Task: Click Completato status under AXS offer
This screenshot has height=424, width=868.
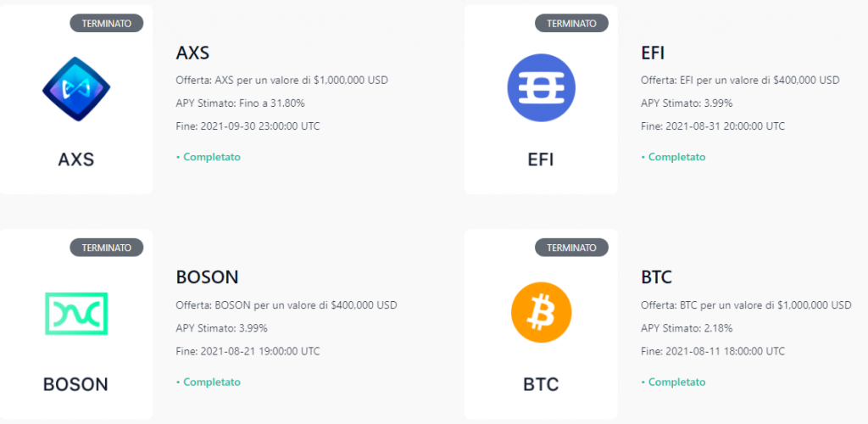Action: (209, 157)
